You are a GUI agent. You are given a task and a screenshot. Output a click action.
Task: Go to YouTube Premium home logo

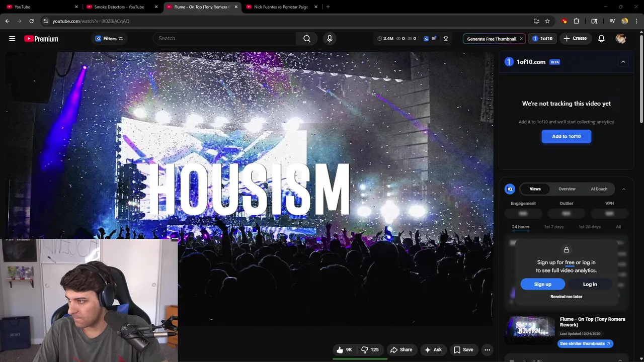tap(41, 39)
